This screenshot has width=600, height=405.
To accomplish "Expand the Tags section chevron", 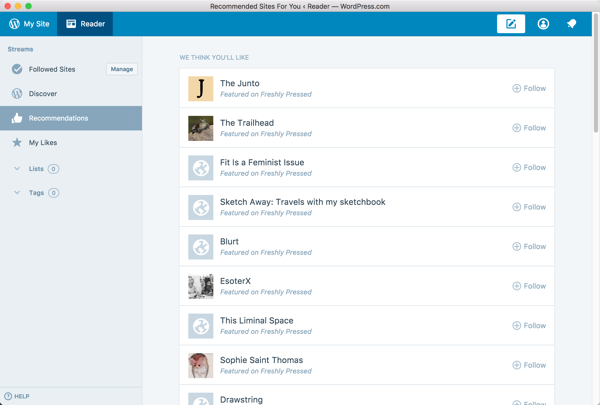I will [x=17, y=193].
